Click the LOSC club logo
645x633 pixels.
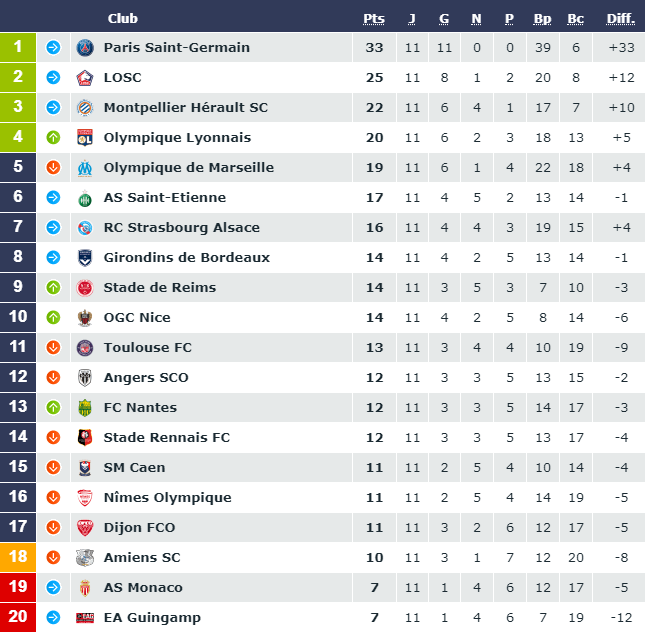point(85,78)
